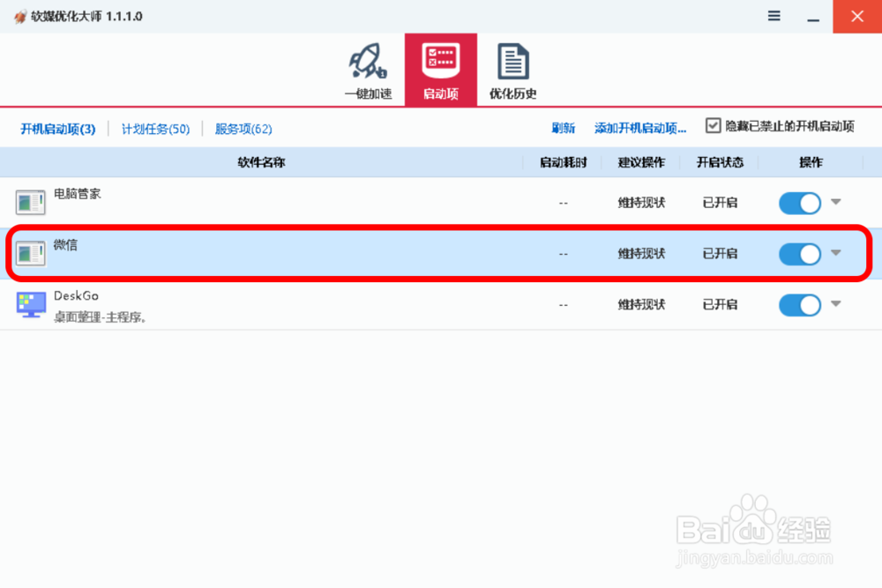
Task: Click the 软媒优化大师 app logo
Action: point(20,16)
